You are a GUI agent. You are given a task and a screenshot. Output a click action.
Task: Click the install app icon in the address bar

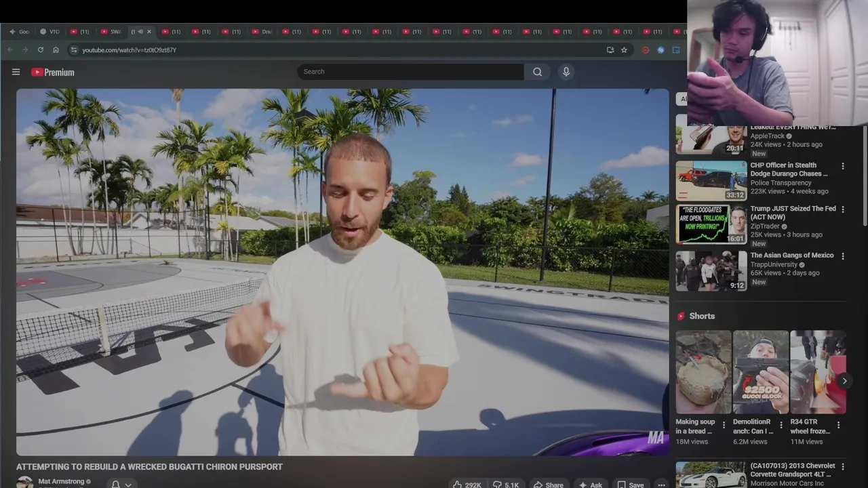click(610, 49)
